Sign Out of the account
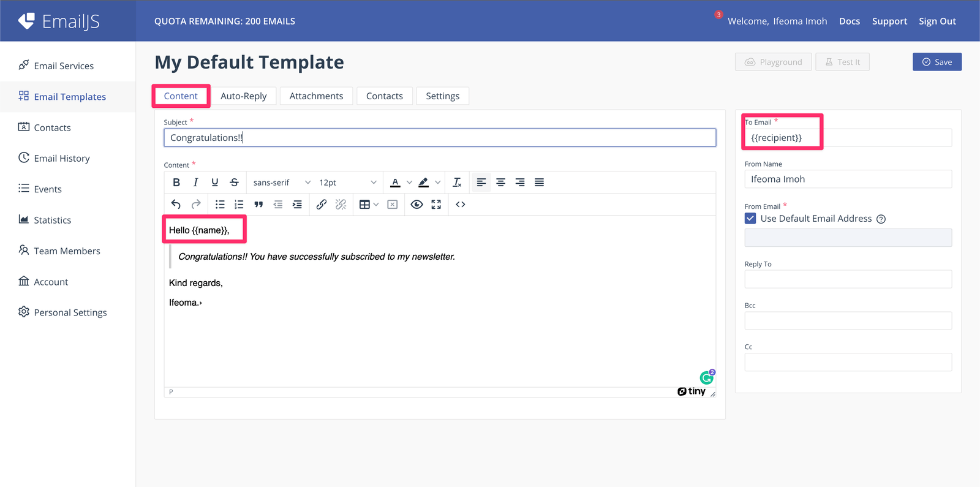This screenshot has height=487, width=980. pos(937,21)
